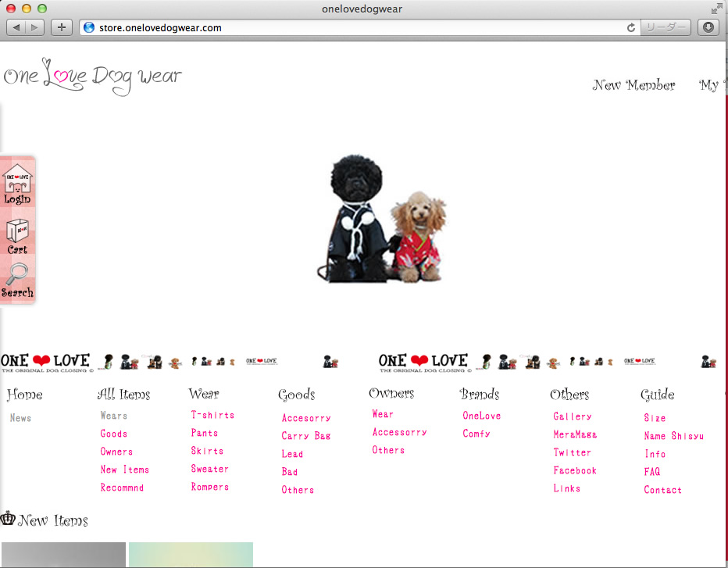Select the News link under Home
Image resolution: width=728 pixels, height=568 pixels.
tap(20, 418)
